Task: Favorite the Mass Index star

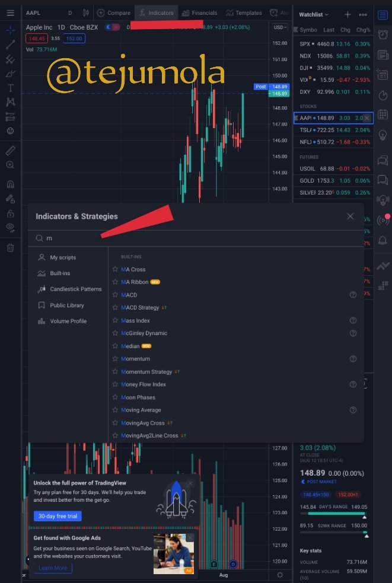Action: pos(115,320)
